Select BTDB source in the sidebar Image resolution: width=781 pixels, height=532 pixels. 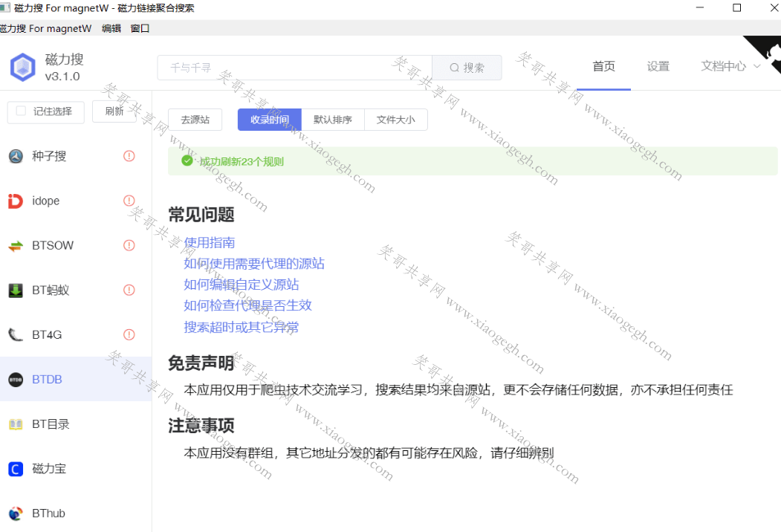pyautogui.click(x=76, y=380)
